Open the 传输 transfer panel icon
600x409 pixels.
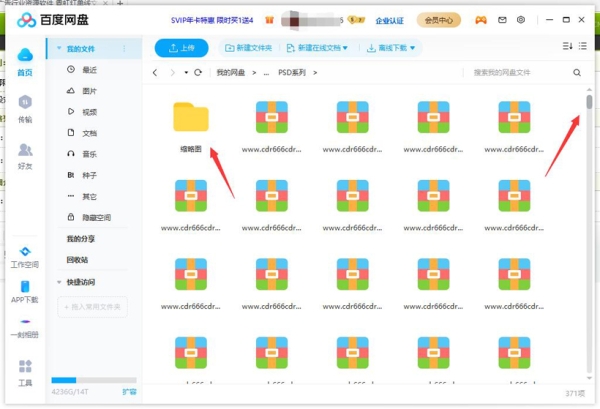coord(25,102)
